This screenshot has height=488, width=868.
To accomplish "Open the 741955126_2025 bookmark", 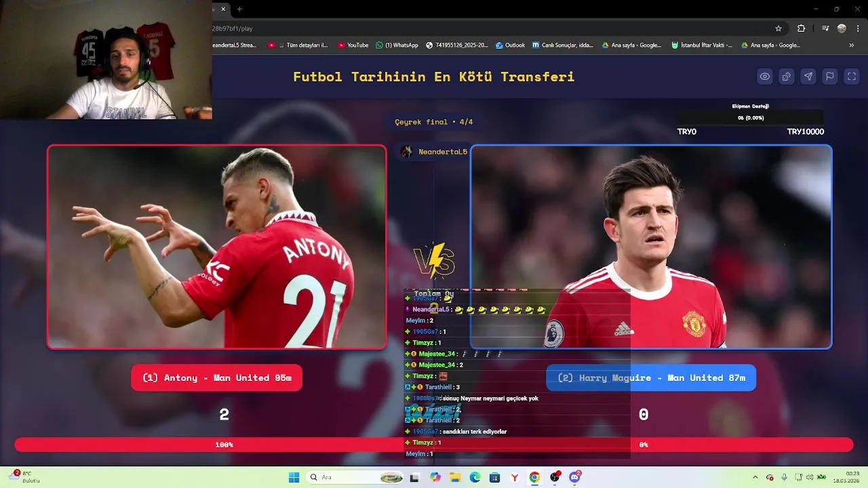I will 457,45.
